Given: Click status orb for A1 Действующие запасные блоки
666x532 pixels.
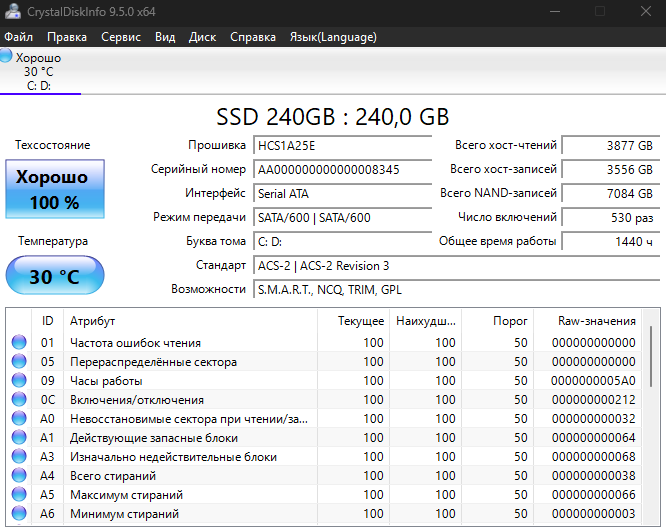Looking at the screenshot, I should 19,437.
